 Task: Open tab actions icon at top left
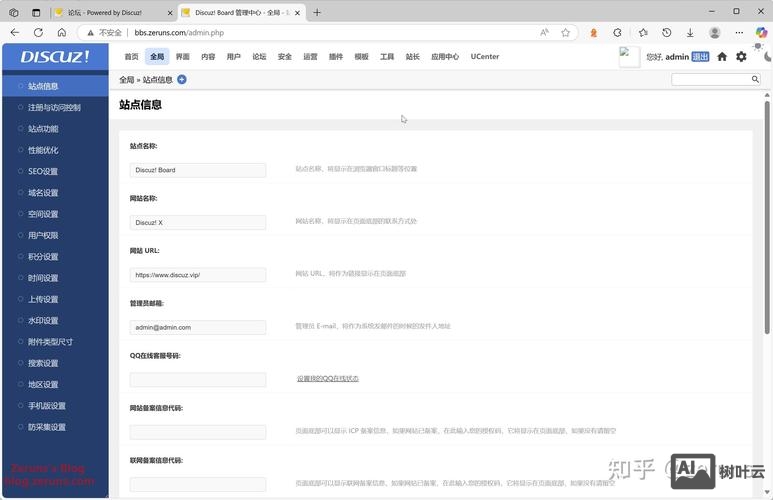pyautogui.click(x=36, y=13)
